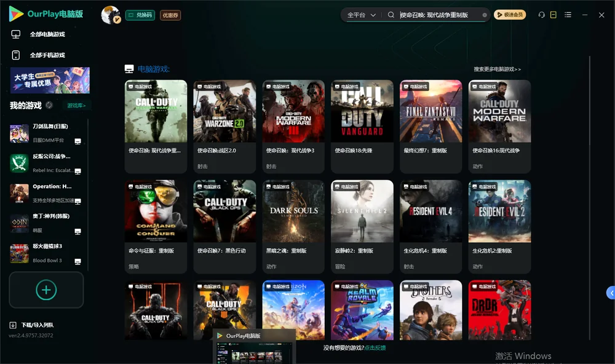This screenshot has width=615, height=364.
Task: Click the PC icon beside Rebel Inc: Escalat
Action: click(77, 171)
